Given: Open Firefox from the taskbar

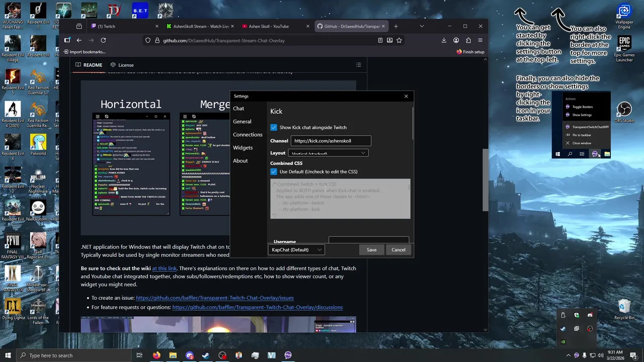Looking at the screenshot, I should pos(156,355).
